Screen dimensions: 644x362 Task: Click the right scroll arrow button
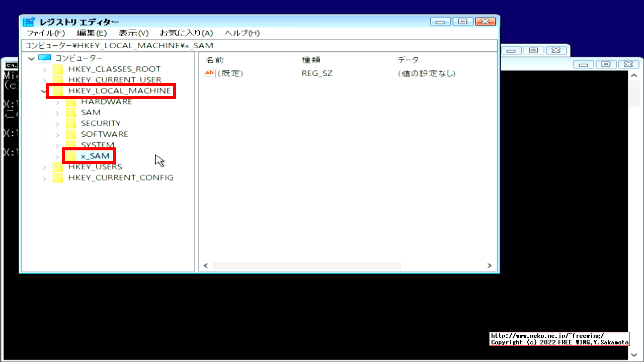(489, 265)
